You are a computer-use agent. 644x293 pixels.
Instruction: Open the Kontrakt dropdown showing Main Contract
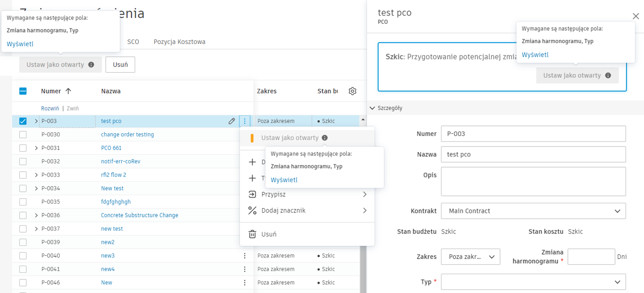tap(533, 211)
